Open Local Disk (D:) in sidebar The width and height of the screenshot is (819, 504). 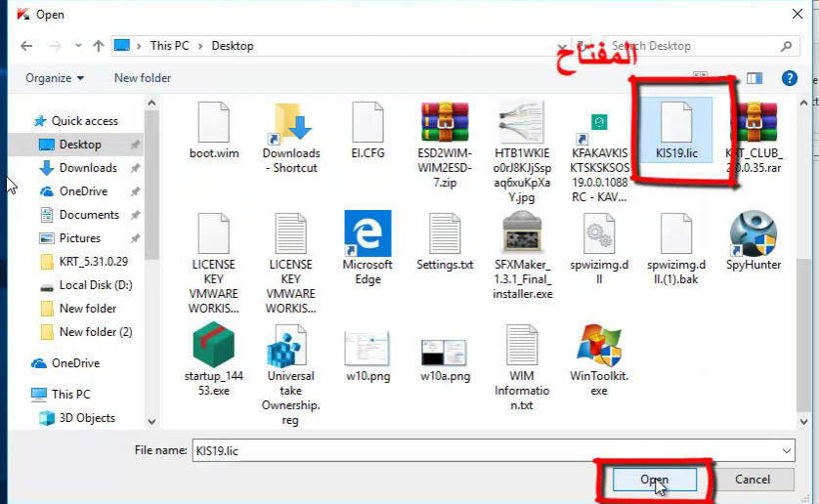96,285
